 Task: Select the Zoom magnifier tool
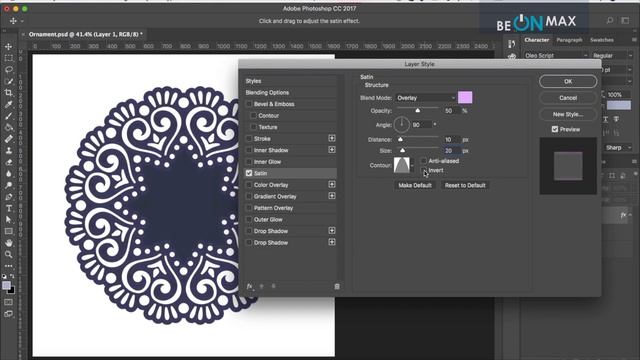click(9, 254)
